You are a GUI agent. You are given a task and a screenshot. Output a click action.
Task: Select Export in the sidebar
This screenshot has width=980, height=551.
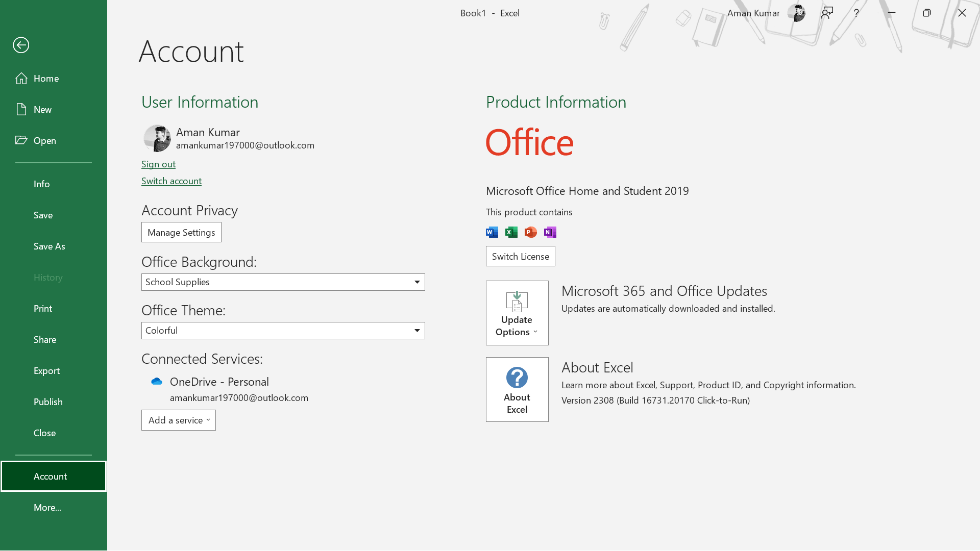(x=46, y=371)
